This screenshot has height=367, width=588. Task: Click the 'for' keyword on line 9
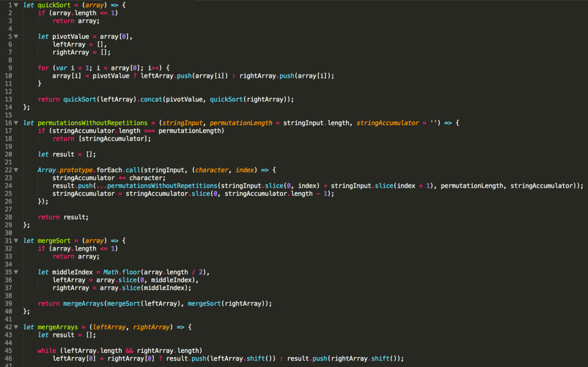[x=44, y=68]
